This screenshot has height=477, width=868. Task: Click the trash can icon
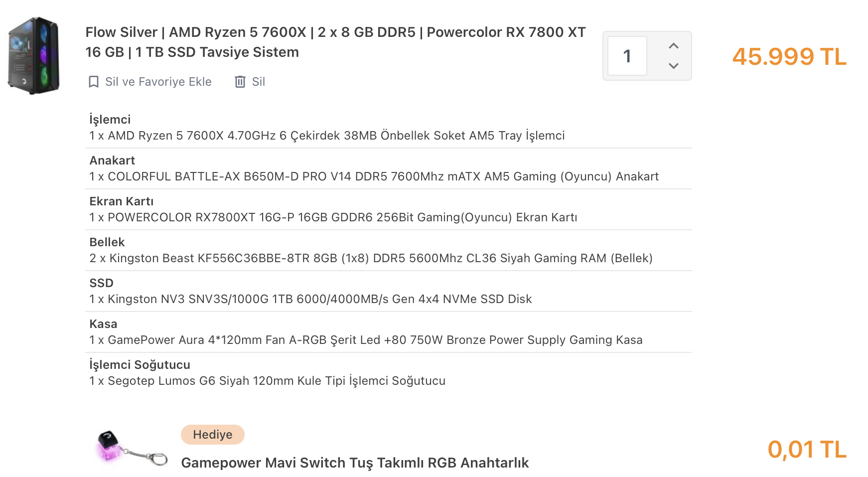240,82
